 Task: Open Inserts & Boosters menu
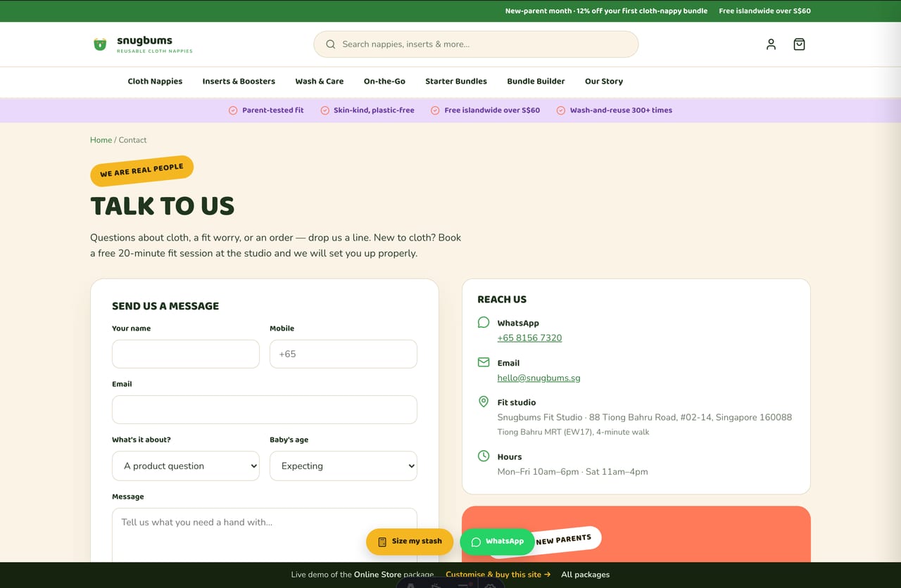[x=239, y=82]
